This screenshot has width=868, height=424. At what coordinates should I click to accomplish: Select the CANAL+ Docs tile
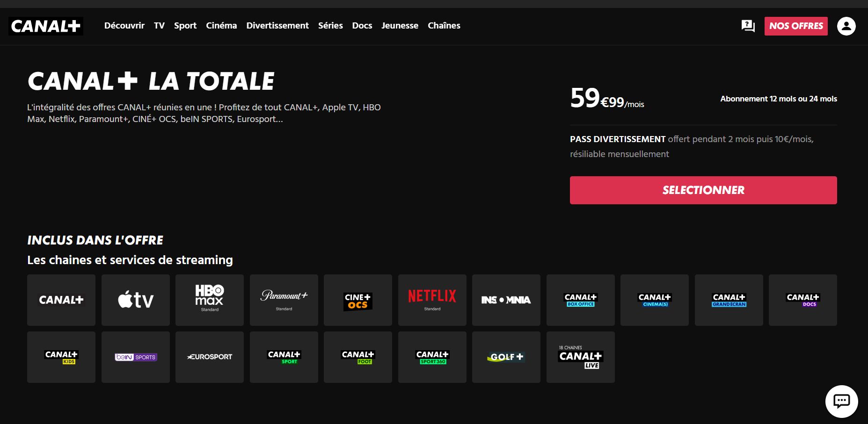(x=803, y=300)
